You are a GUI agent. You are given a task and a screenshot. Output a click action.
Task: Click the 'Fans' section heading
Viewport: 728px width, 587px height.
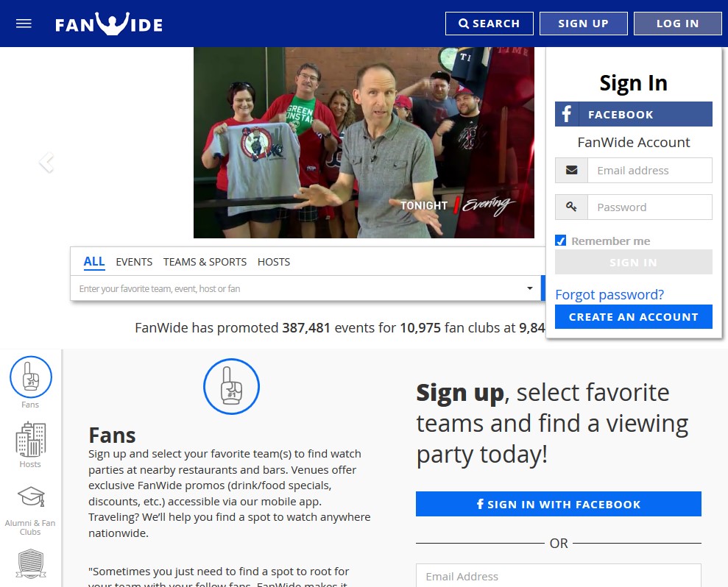[x=113, y=435]
